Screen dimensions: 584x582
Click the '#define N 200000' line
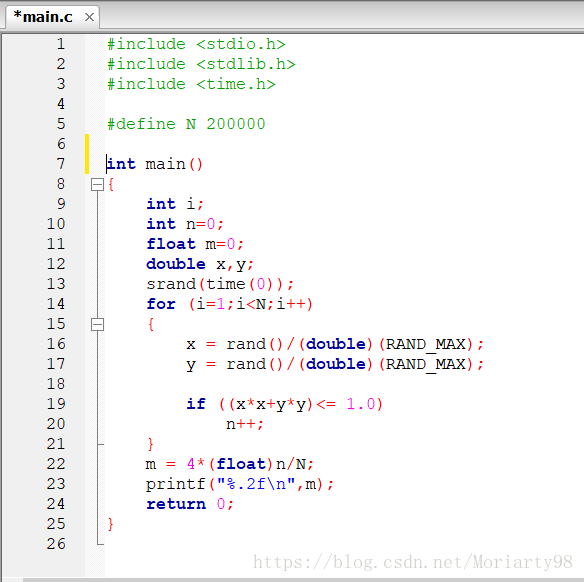pos(186,124)
